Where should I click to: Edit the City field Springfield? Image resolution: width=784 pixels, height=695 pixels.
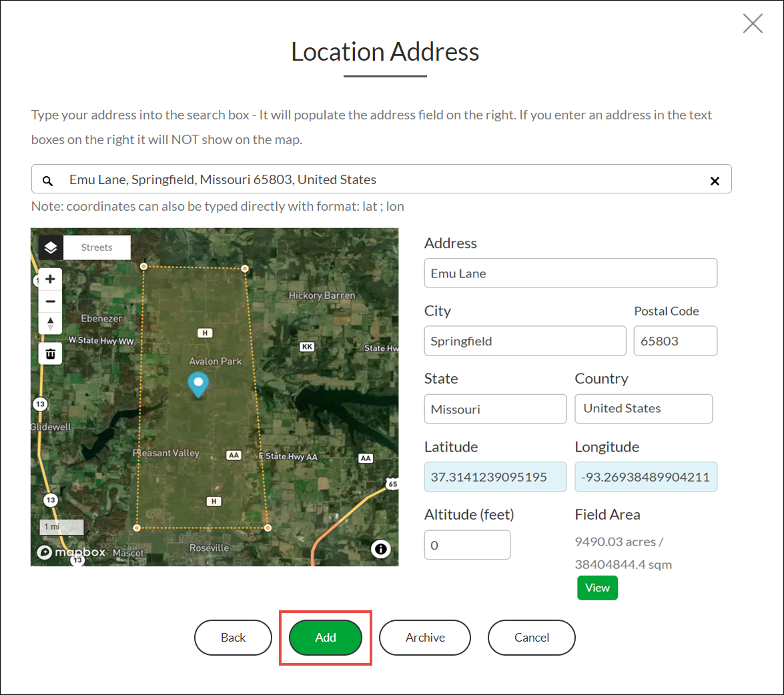(525, 341)
